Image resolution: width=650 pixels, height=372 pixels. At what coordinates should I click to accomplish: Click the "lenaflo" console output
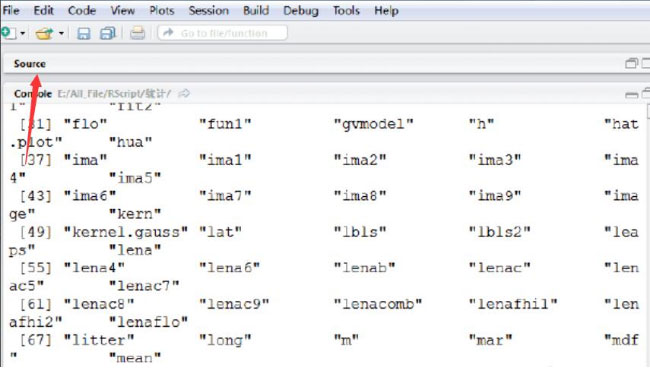(x=148, y=322)
